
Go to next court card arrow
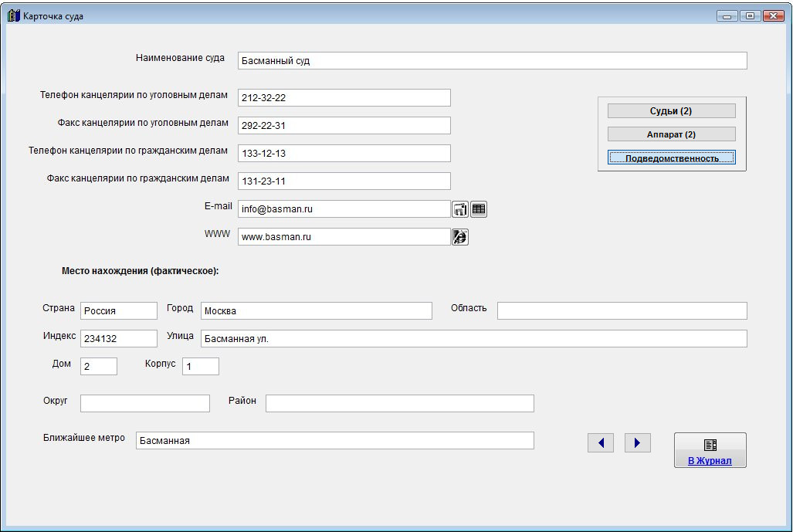(x=637, y=443)
